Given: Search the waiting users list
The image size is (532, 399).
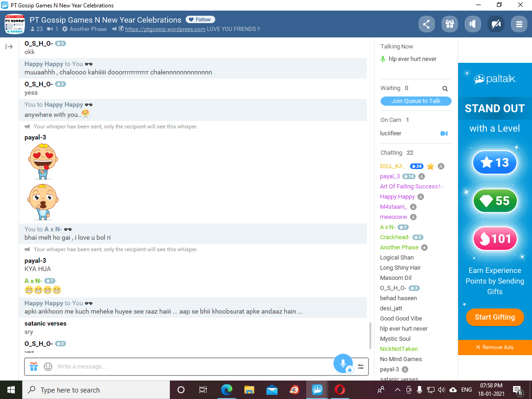Looking at the screenshot, I should pos(445,89).
